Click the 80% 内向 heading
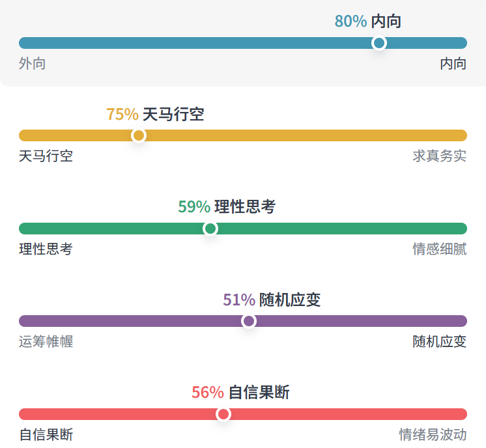This screenshot has width=486, height=448. (368, 21)
